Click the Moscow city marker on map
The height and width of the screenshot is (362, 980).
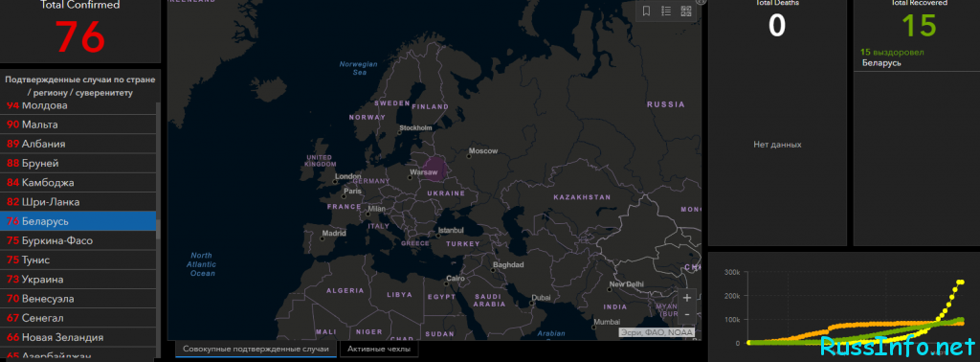(x=469, y=155)
